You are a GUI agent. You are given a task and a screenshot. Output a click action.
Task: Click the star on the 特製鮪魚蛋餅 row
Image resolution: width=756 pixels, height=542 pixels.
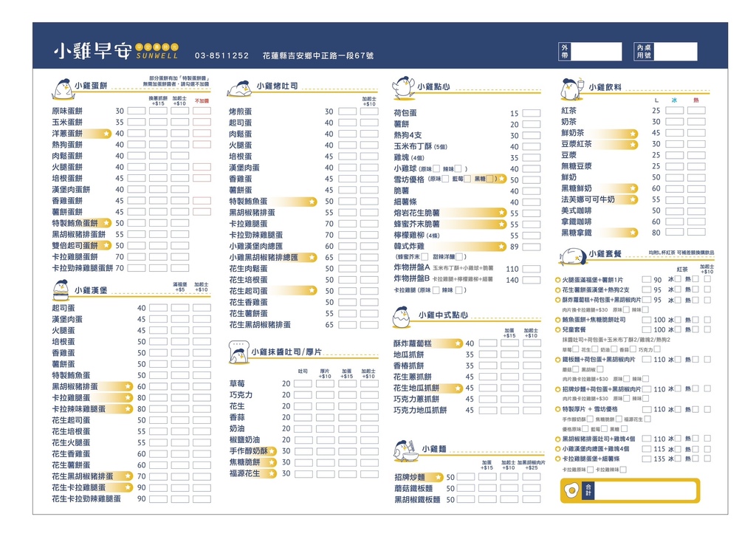click(106, 223)
